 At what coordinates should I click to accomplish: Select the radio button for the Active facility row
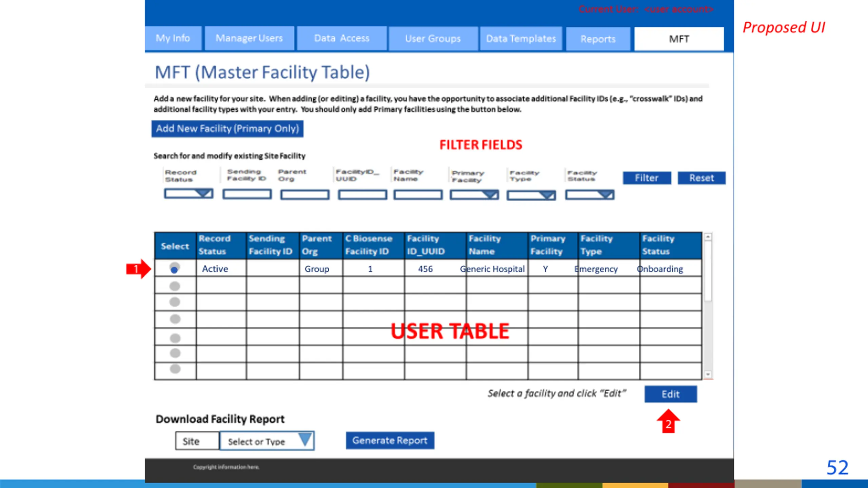coord(174,269)
